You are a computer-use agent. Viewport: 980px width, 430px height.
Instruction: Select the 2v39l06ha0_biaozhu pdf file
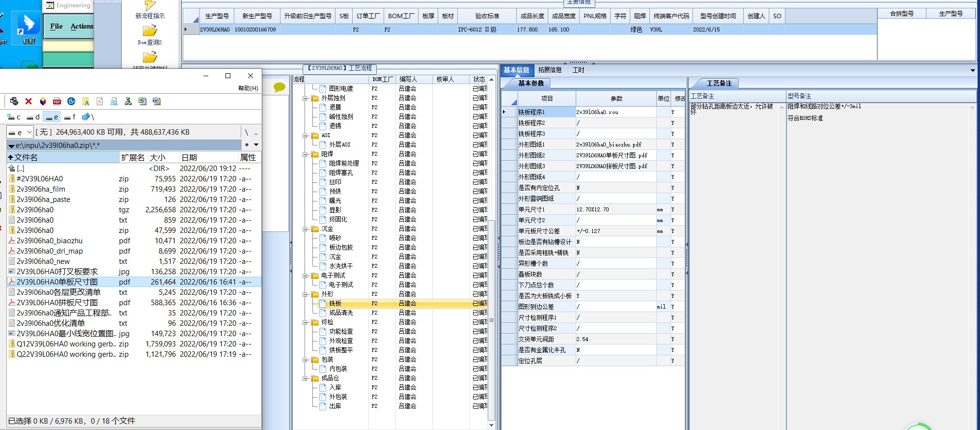50,241
